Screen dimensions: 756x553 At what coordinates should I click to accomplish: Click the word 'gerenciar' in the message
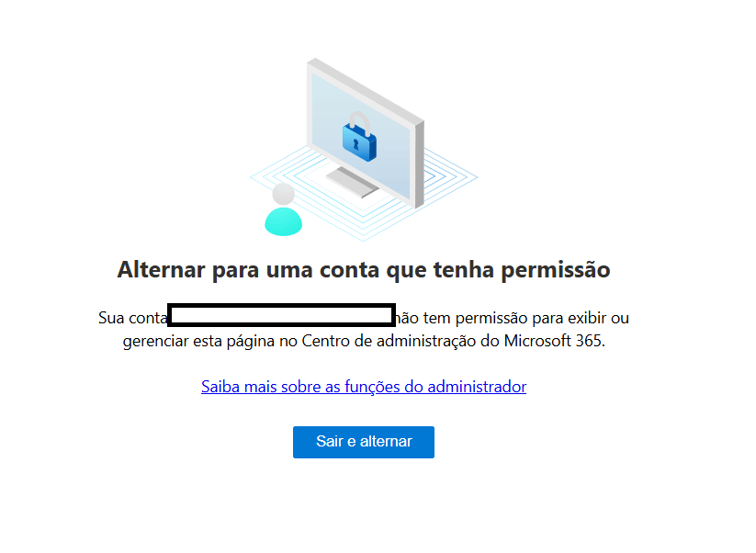point(156,342)
